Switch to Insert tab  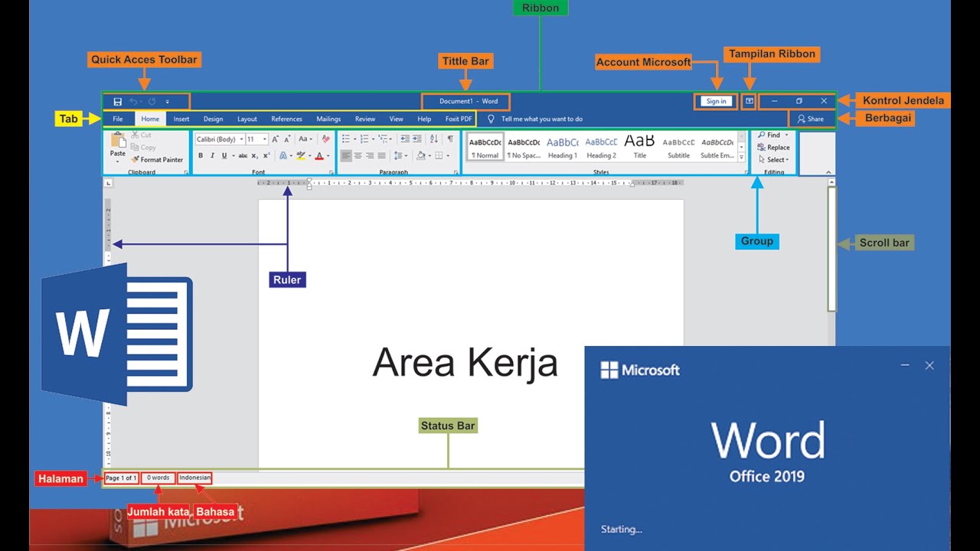(x=181, y=119)
